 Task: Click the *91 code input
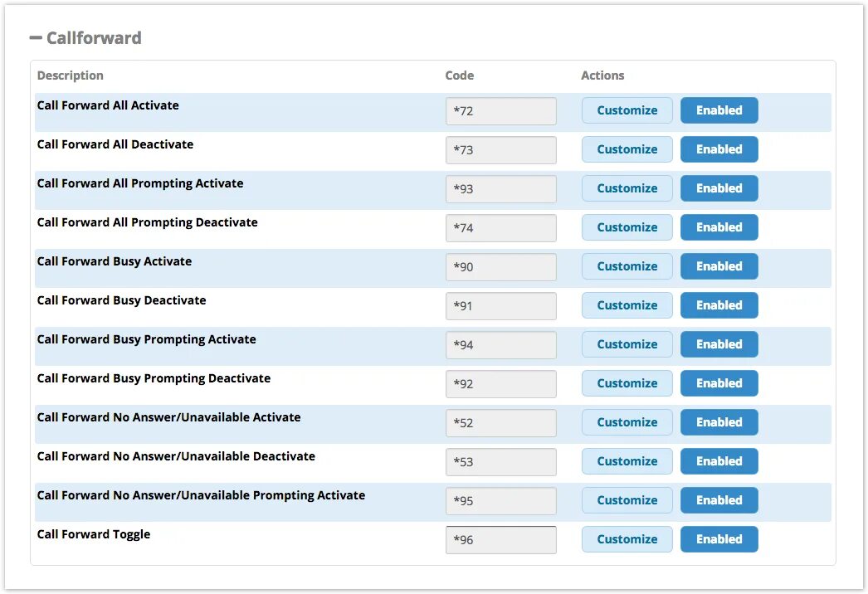click(x=500, y=306)
